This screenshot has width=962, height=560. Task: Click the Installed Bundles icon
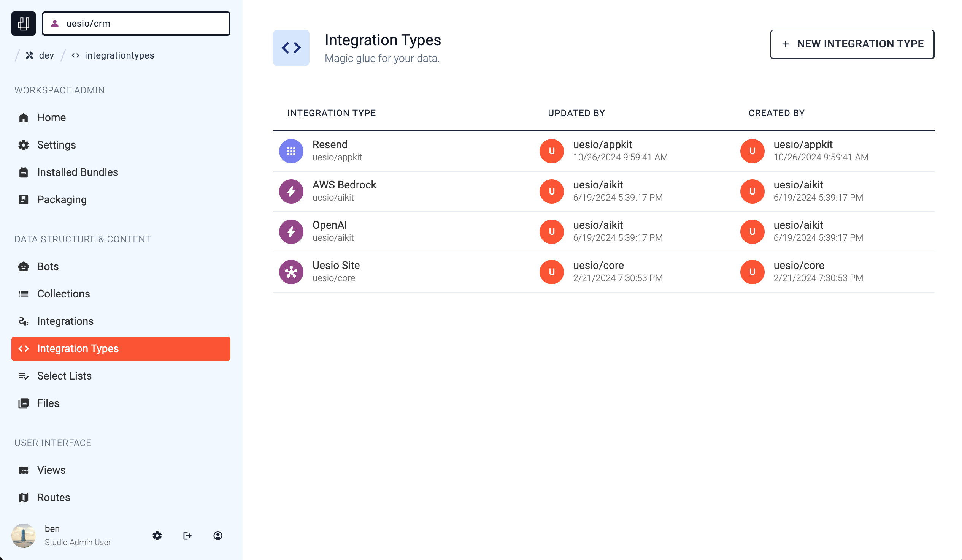click(23, 172)
